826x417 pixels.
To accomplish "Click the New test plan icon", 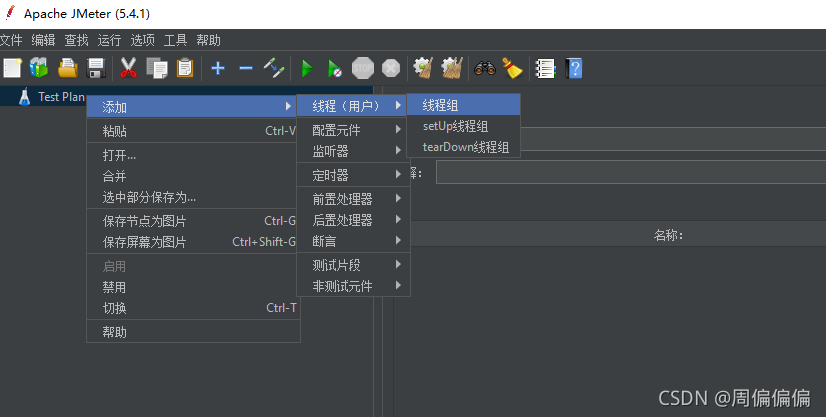I will pos(12,68).
